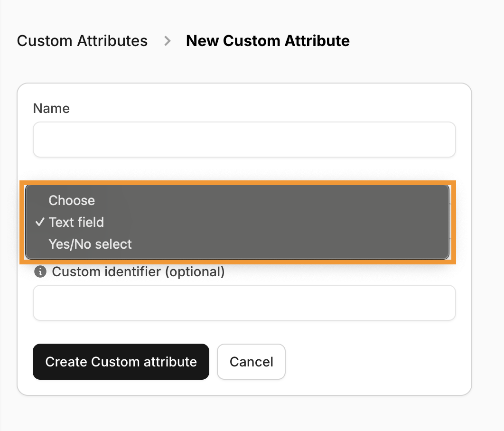Click the breadcrumb chevron separator
The width and height of the screenshot is (504, 431).
click(x=167, y=41)
